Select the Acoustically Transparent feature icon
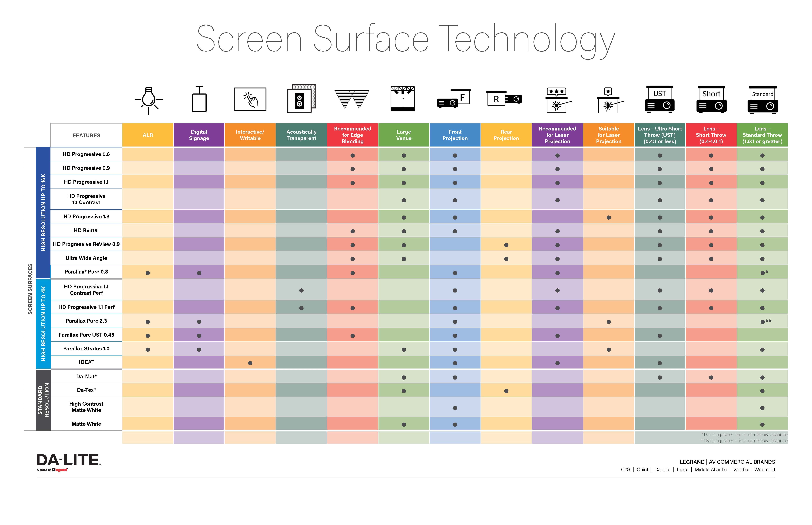This screenshot has width=812, height=525. (x=302, y=104)
